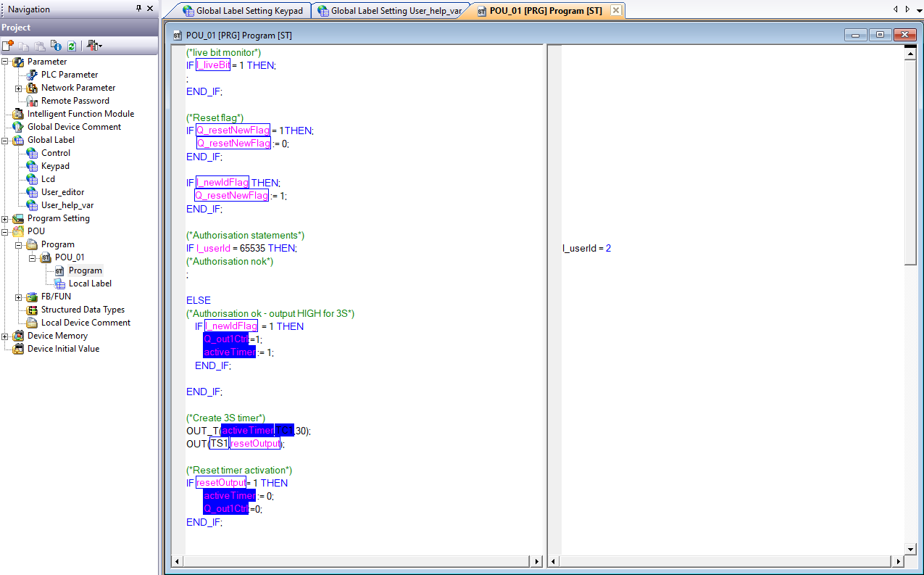This screenshot has width=924, height=575.
Task: Click the comment "(*Reset timer activation*)"
Action: [x=239, y=470]
